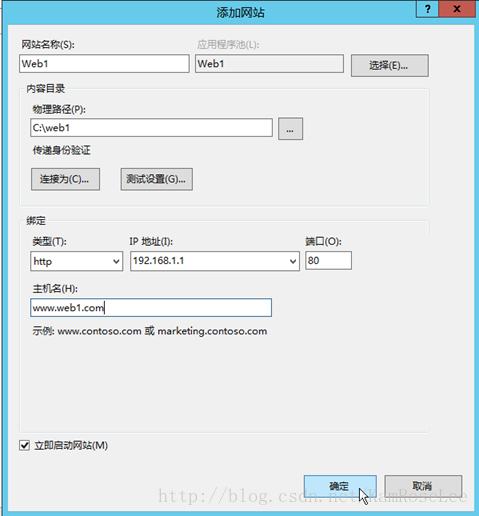Click the 选择(E)... application pool button
The height and width of the screenshot is (516, 479).
coord(389,66)
